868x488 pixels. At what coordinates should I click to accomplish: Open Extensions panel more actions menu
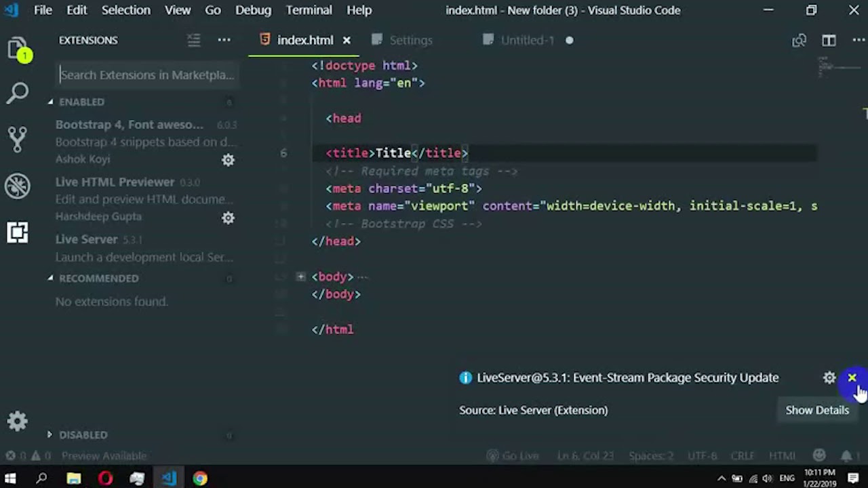[224, 40]
